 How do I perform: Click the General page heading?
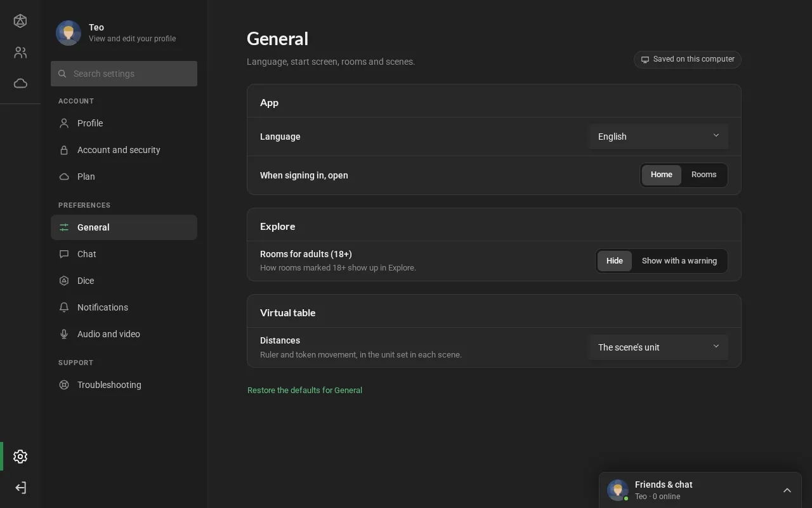(x=277, y=39)
